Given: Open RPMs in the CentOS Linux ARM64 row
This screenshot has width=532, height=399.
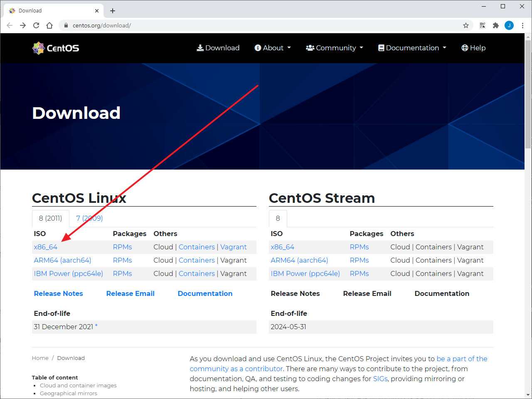Looking at the screenshot, I should (x=123, y=260).
